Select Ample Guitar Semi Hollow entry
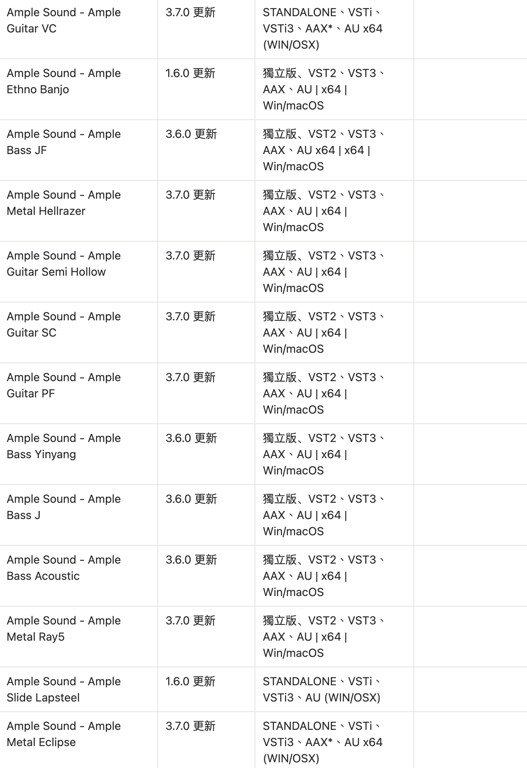The image size is (527, 768). click(x=64, y=264)
